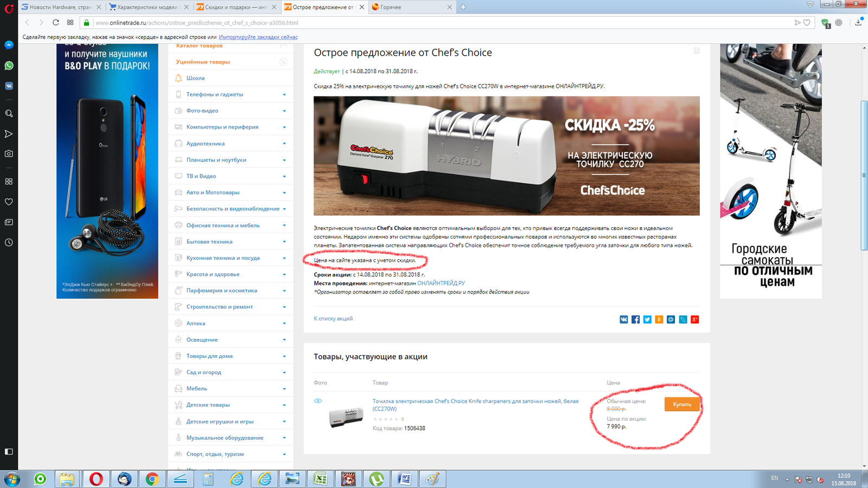Image resolution: width=868 pixels, height=488 pixels.
Task: Take snapshot with sidebar camera icon
Action: tap(9, 154)
